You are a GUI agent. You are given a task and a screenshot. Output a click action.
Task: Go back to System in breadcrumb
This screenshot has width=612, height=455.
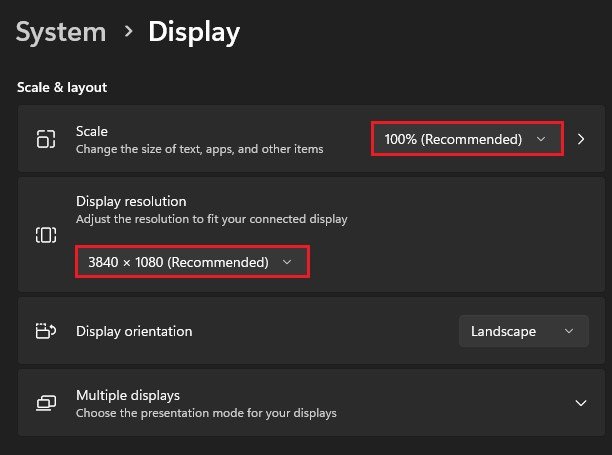(x=61, y=32)
